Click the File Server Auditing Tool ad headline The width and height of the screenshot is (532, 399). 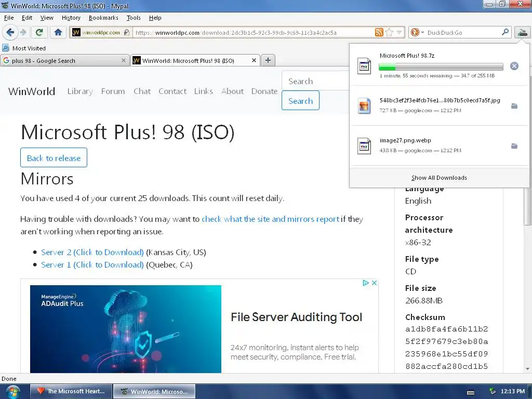(296, 317)
